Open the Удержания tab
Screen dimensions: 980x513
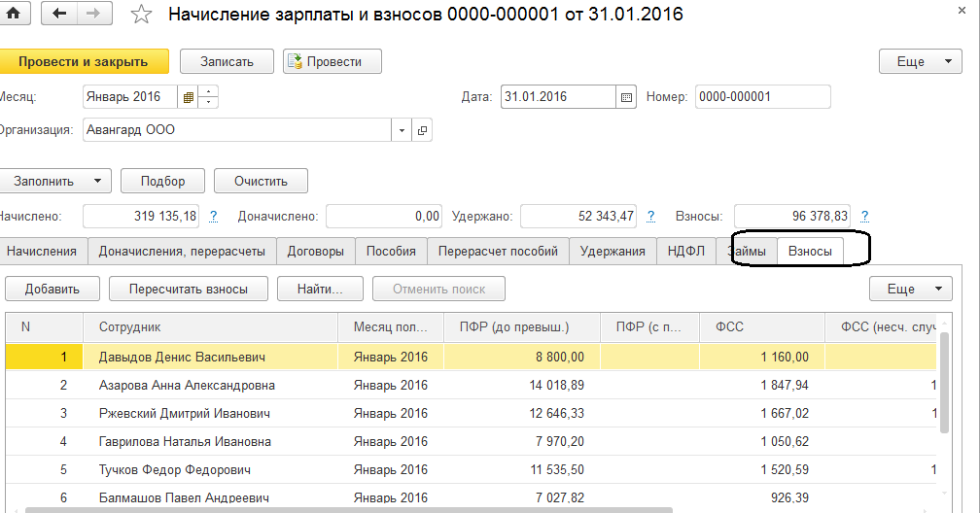[x=612, y=252]
